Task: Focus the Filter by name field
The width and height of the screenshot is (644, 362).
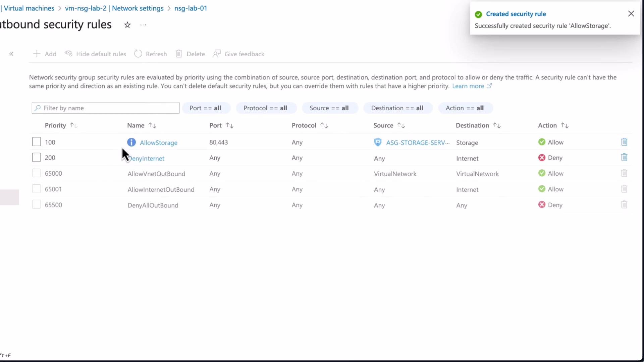Action: (106, 108)
